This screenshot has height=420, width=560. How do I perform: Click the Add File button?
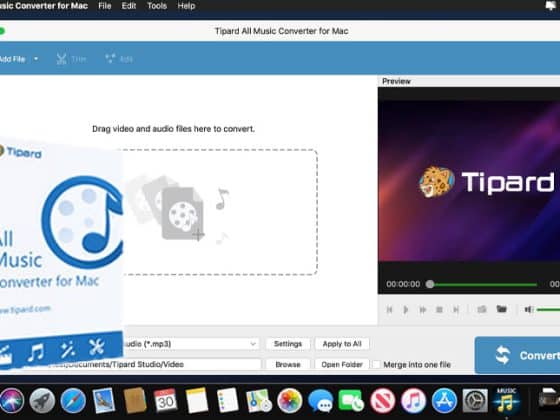[12, 59]
